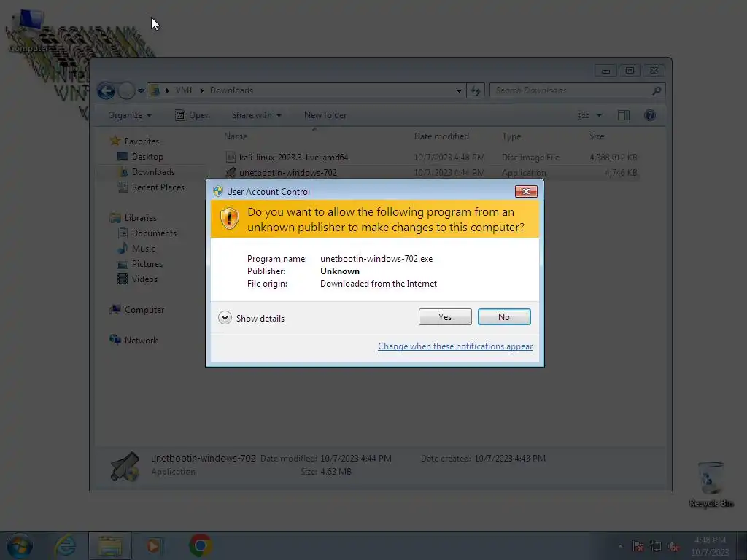The width and height of the screenshot is (747, 560).
Task: Open the address bar history dropdown
Action: pyautogui.click(x=459, y=90)
